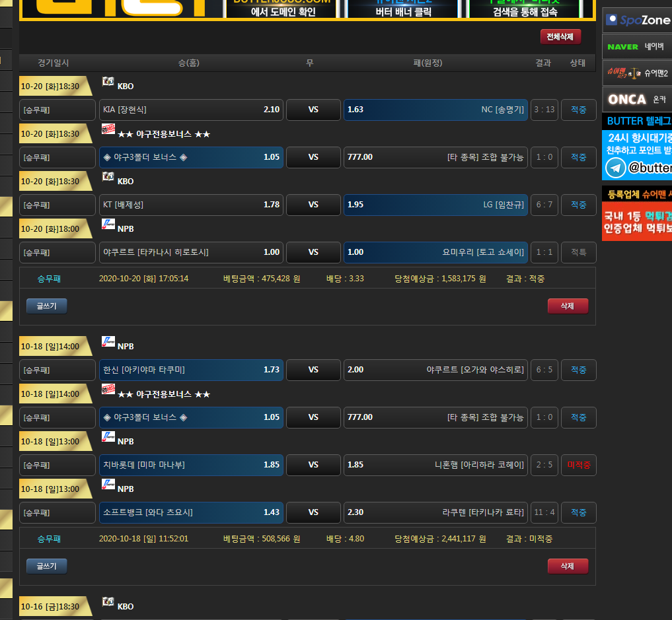Click the NAVER logo shortcut
The width and height of the screenshot is (672, 620).
[x=622, y=47]
